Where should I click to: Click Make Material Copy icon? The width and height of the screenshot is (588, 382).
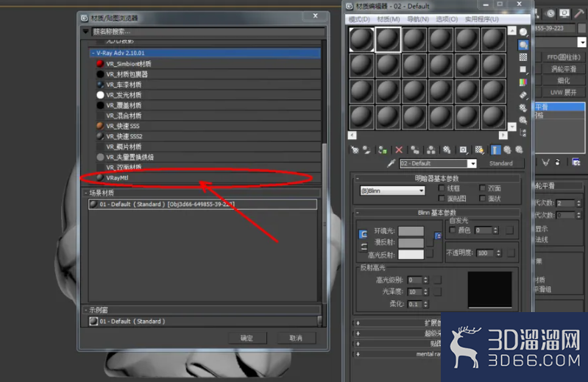point(415,150)
